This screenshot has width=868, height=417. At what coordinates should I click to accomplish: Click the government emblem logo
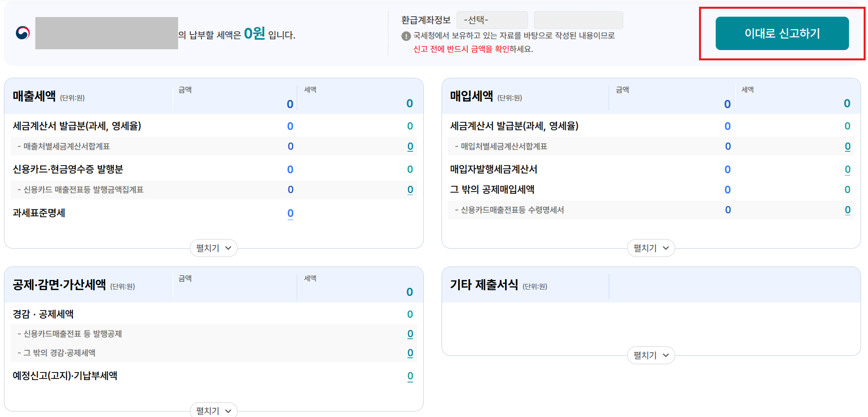coord(23,33)
